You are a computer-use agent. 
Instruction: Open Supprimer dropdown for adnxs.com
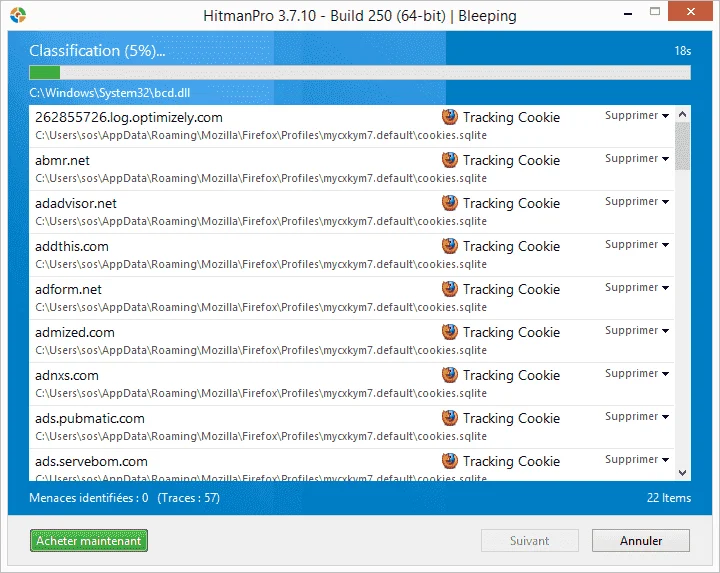tap(636, 373)
